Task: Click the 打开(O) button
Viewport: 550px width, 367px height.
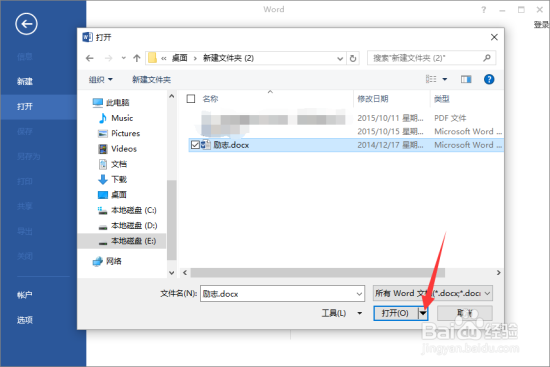Action: click(396, 313)
